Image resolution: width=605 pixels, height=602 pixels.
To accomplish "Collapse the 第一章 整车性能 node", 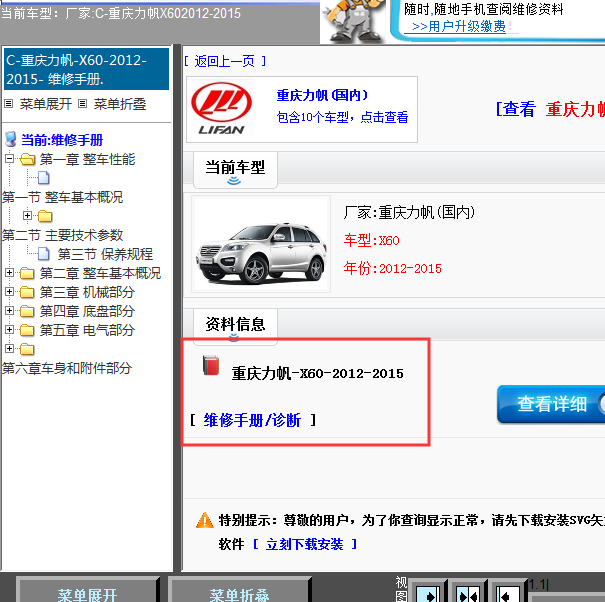I will pyautogui.click(x=9, y=158).
